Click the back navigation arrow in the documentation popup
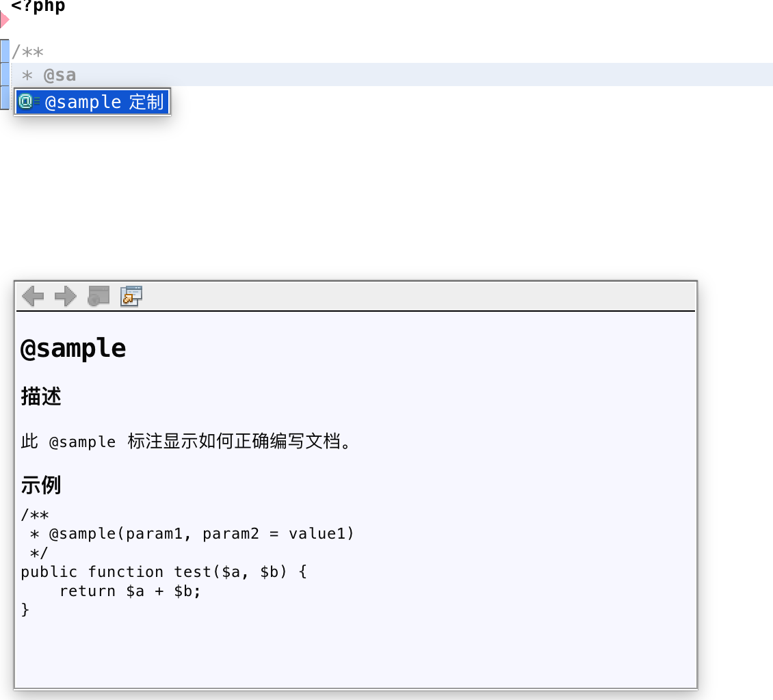This screenshot has height=700, width=773. pyautogui.click(x=32, y=295)
